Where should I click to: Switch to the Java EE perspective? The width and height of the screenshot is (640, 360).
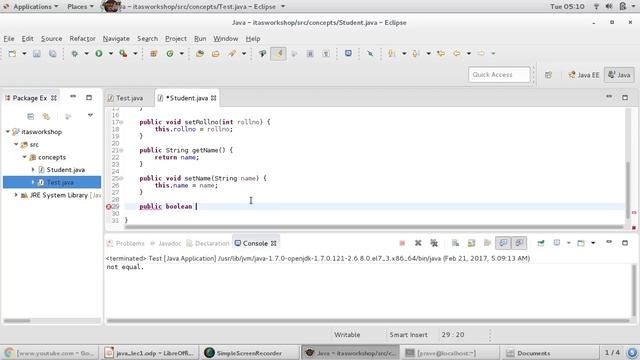click(584, 75)
